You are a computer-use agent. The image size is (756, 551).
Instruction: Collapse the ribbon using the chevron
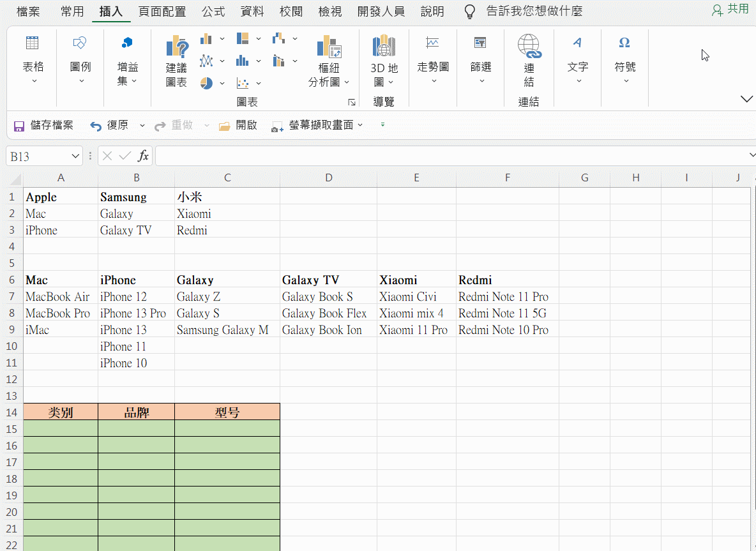point(746,99)
